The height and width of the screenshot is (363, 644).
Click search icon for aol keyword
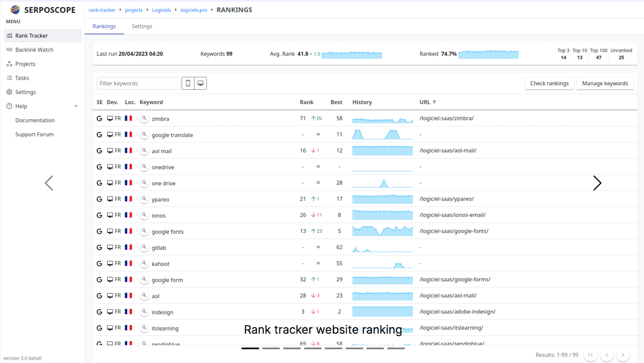click(144, 295)
